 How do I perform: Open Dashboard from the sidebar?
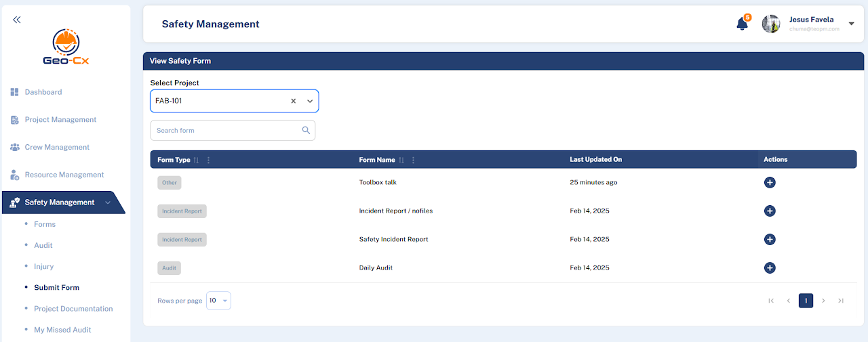pyautogui.click(x=43, y=92)
